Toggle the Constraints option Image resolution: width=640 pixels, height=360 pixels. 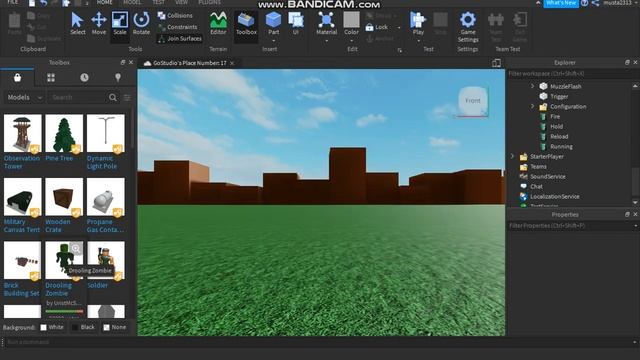click(x=178, y=27)
